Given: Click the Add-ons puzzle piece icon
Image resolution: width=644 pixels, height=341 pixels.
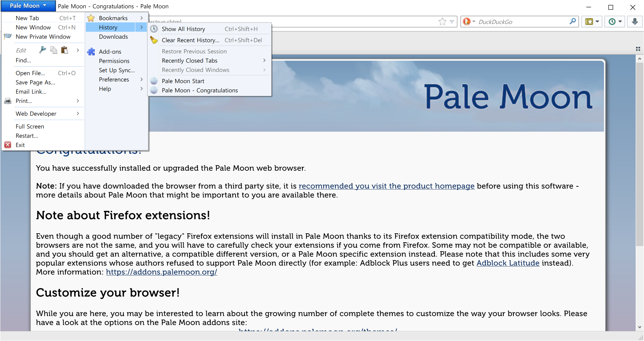Looking at the screenshot, I should [x=91, y=51].
